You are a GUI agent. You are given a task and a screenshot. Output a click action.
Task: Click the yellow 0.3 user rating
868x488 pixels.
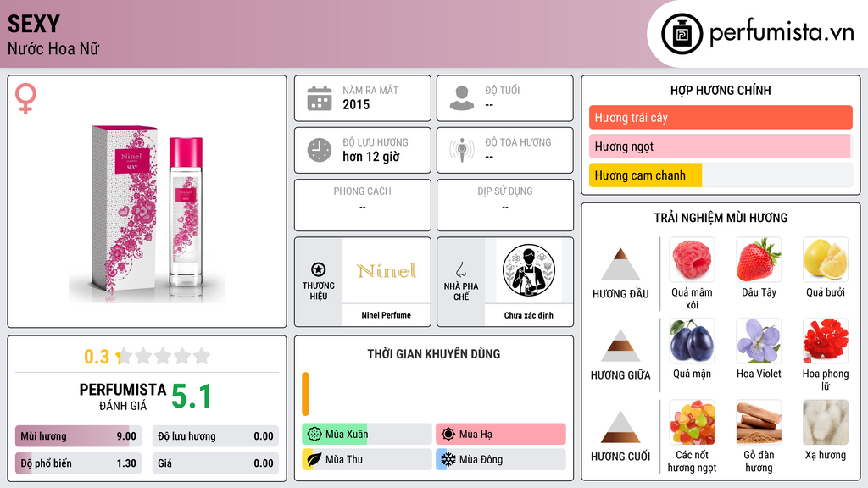pyautogui.click(x=97, y=357)
